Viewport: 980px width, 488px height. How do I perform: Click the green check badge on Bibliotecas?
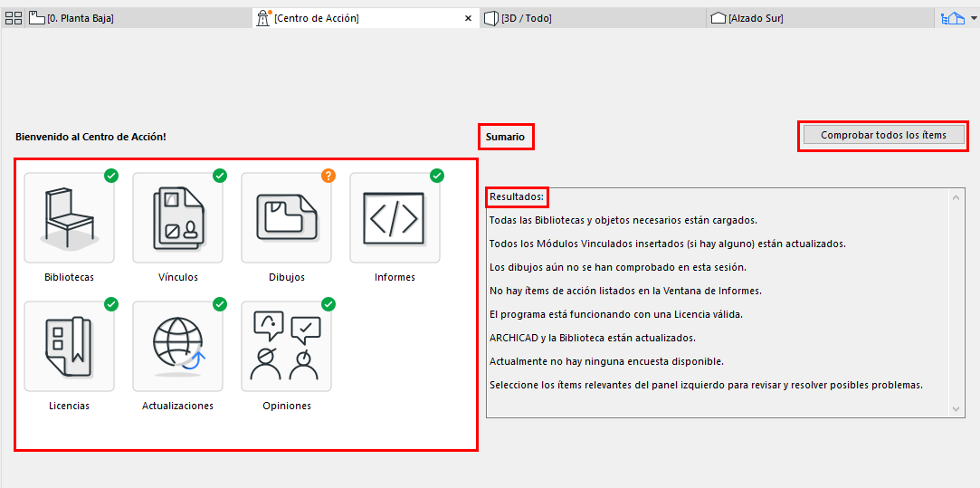(x=111, y=176)
